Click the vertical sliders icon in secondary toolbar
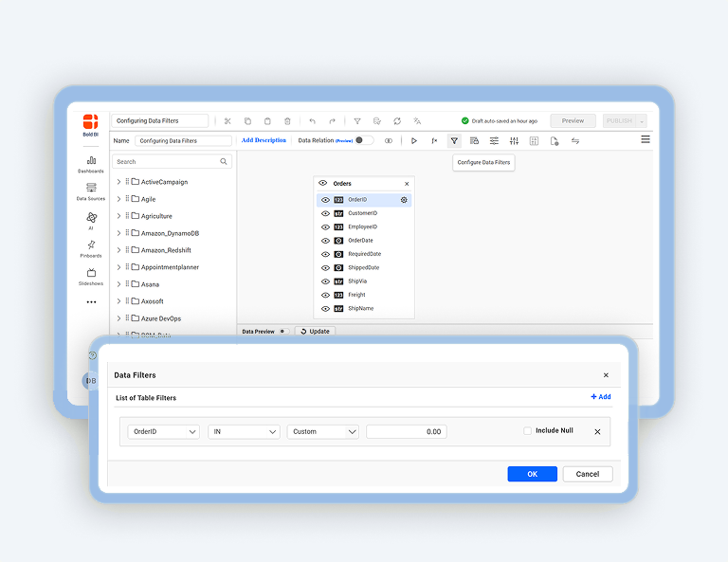 click(x=514, y=140)
